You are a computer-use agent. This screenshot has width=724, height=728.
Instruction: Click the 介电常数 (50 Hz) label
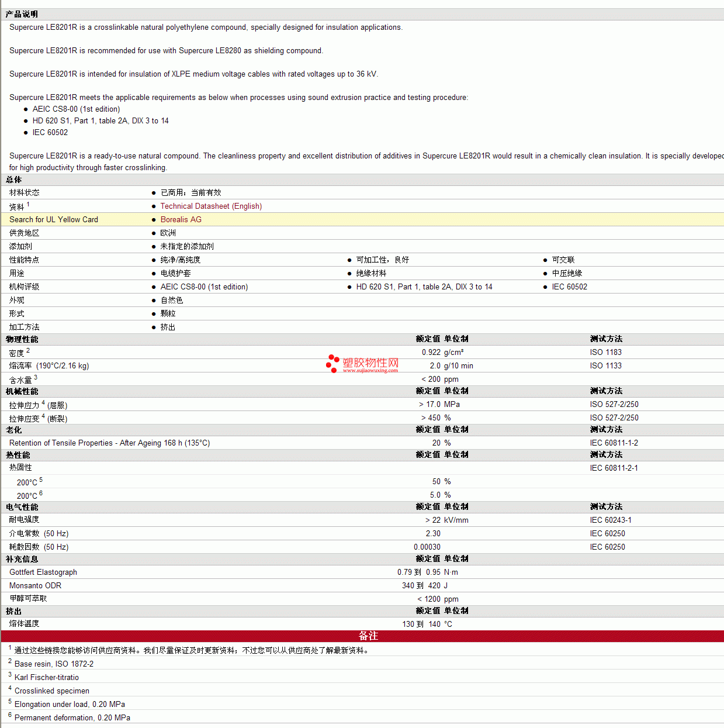pos(39,533)
